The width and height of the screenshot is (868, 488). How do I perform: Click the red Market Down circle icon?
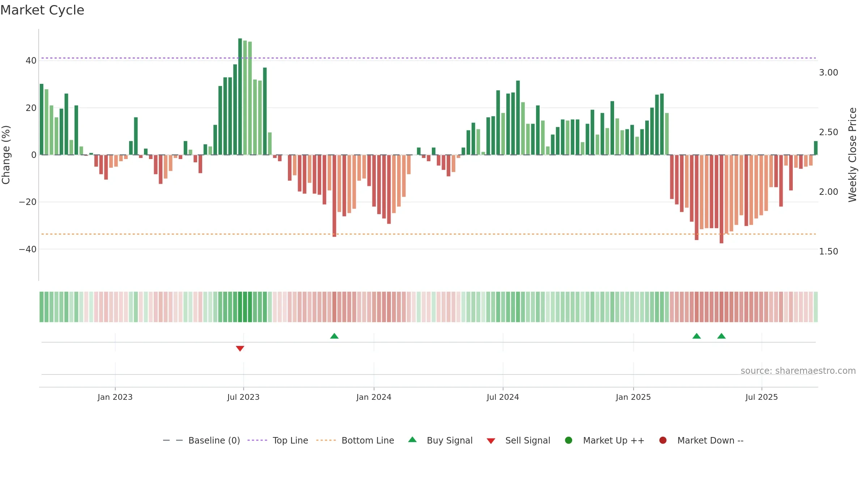pos(663,440)
